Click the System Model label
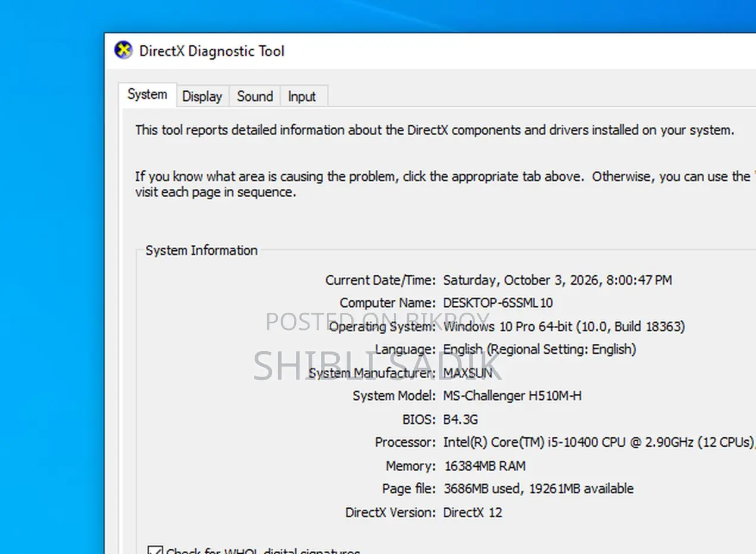 point(394,396)
